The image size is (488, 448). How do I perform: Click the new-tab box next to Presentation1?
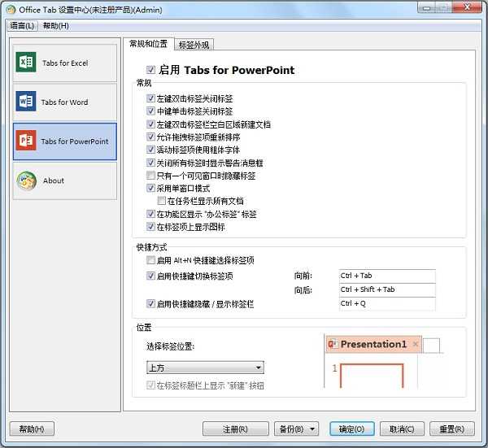pos(431,346)
